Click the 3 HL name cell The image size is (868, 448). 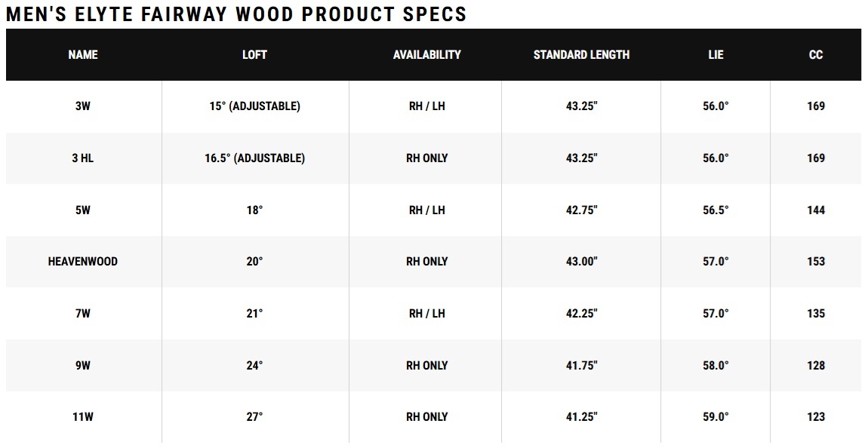coord(83,158)
